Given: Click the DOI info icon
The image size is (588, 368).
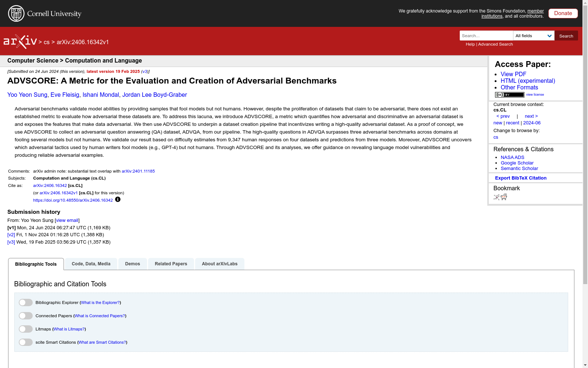Looking at the screenshot, I should pos(118,199).
